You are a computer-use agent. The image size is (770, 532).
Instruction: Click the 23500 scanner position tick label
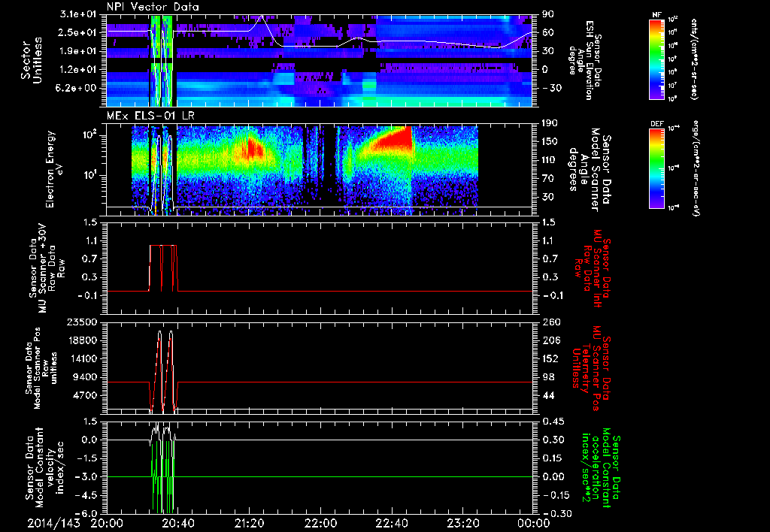click(x=83, y=322)
